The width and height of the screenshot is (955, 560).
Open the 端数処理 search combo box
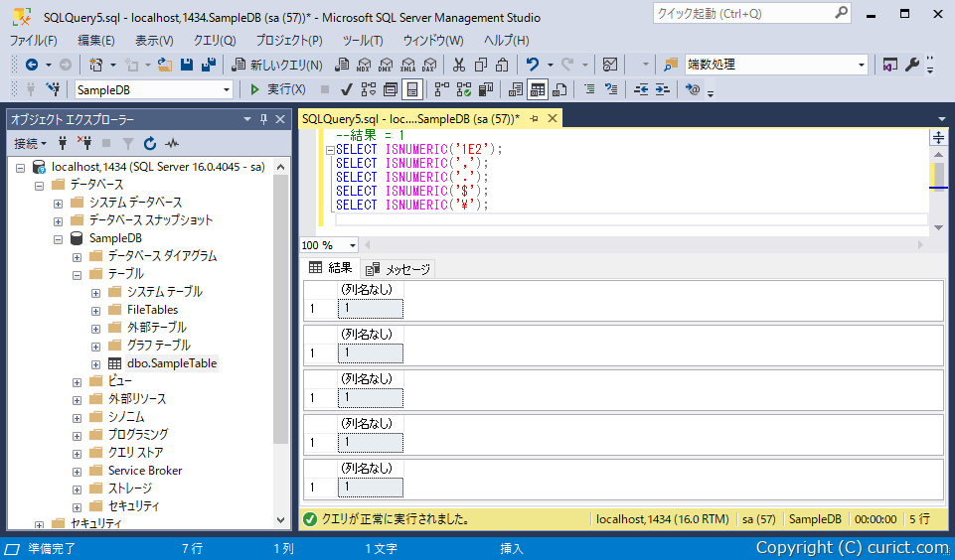862,65
